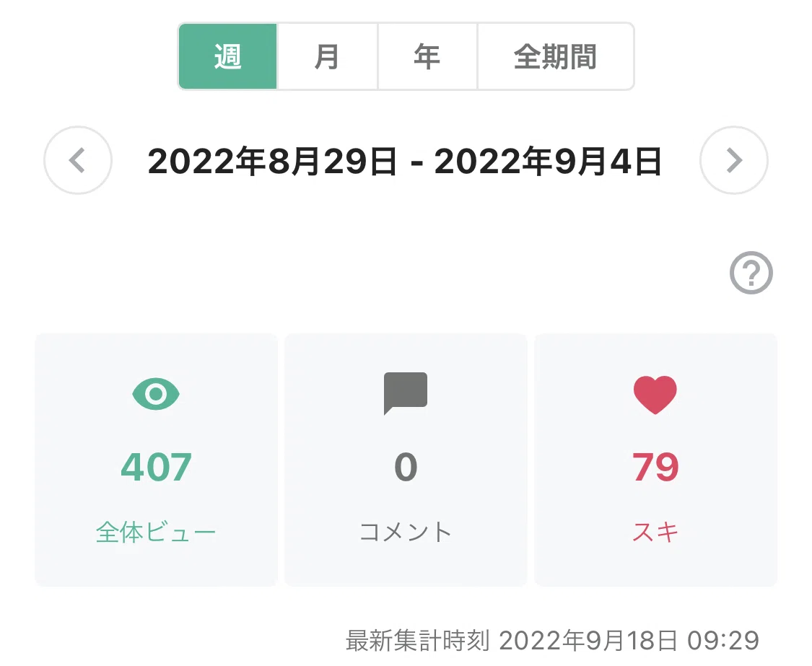Screen dimensions: 812x666
Task: Click the 79 likes count number
Action: pos(655,467)
